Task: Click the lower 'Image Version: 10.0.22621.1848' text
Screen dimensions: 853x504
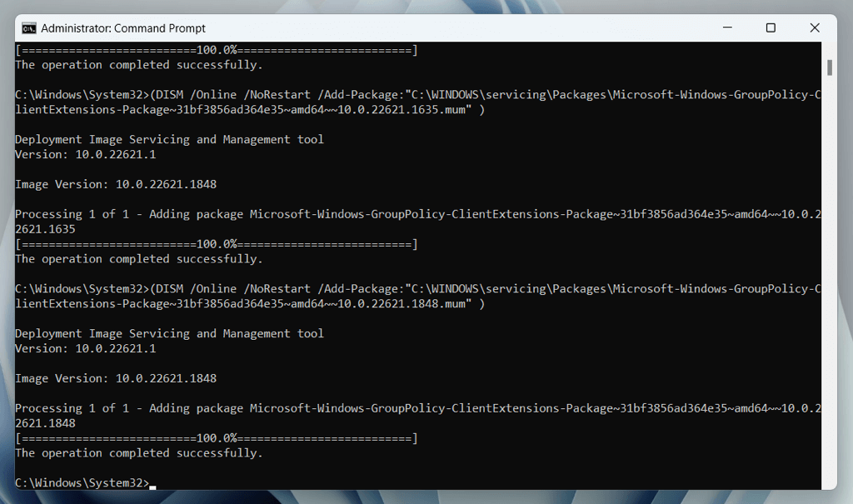Action: point(116,378)
